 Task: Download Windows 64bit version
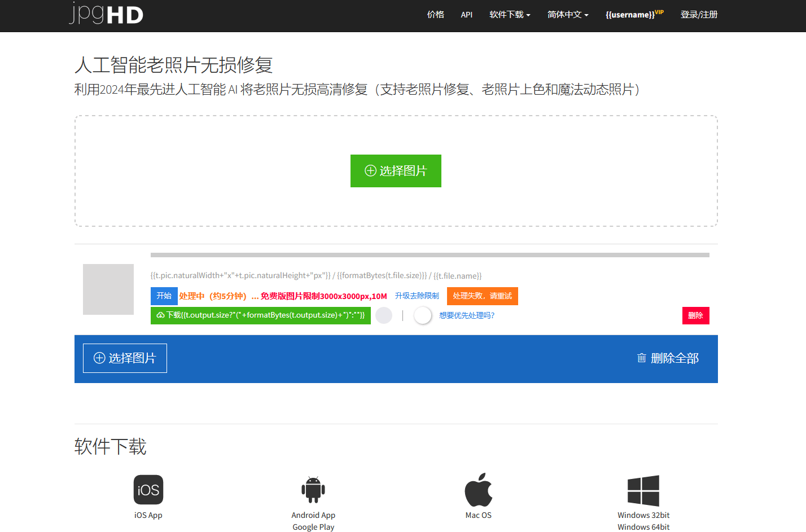tap(643, 527)
